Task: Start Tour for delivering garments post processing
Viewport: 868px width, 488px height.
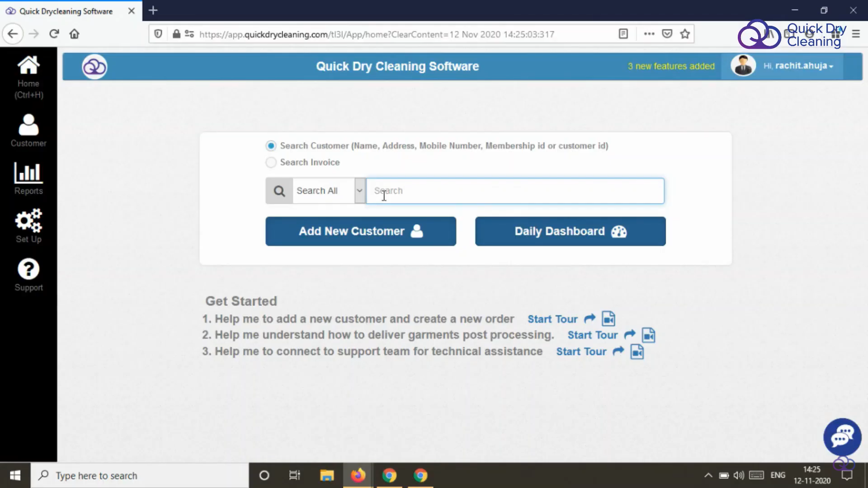Action: click(592, 335)
